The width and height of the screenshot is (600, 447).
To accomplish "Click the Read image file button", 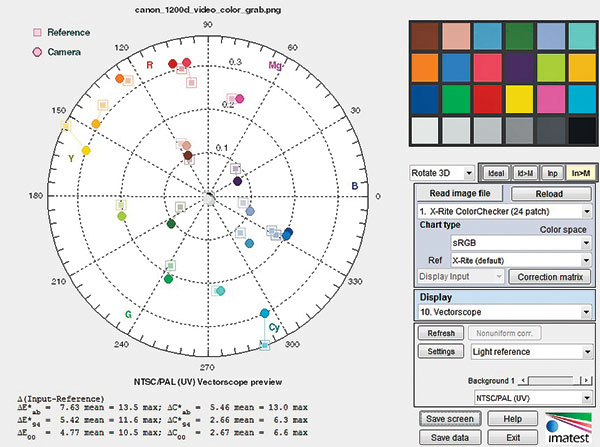I will pos(460,193).
